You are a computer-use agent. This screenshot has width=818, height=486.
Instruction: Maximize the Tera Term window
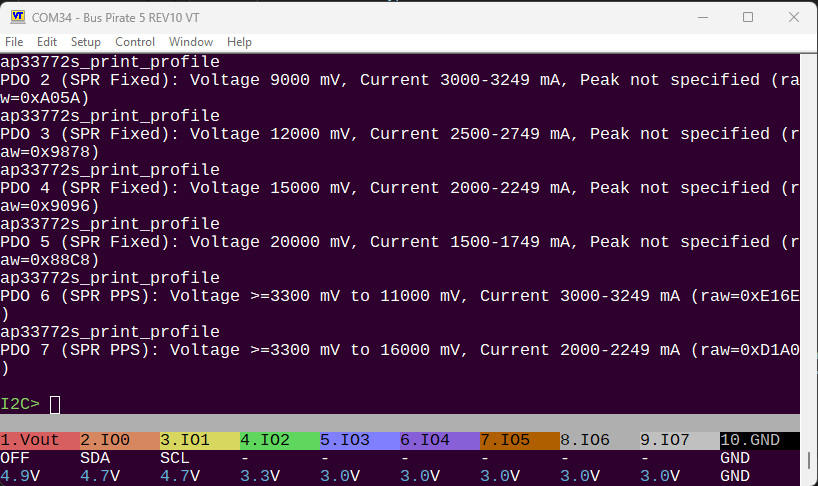click(x=747, y=17)
